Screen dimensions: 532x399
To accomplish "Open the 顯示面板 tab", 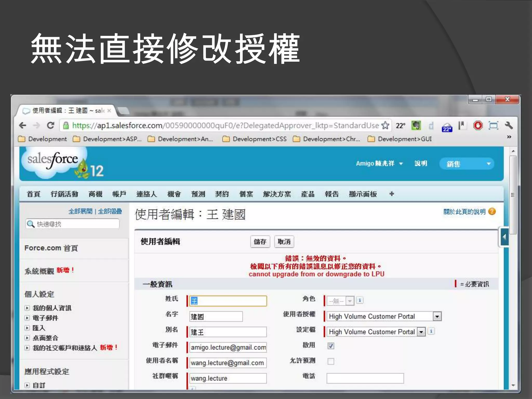I will tap(363, 194).
